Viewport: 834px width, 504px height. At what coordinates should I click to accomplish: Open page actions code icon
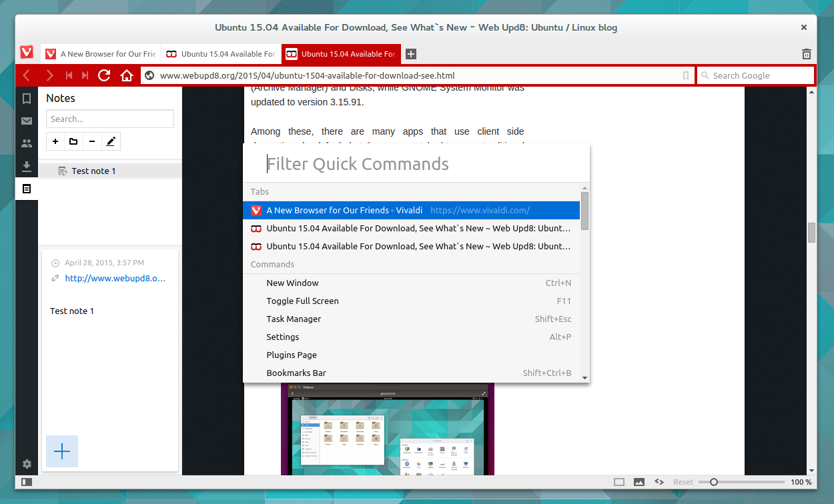(659, 482)
